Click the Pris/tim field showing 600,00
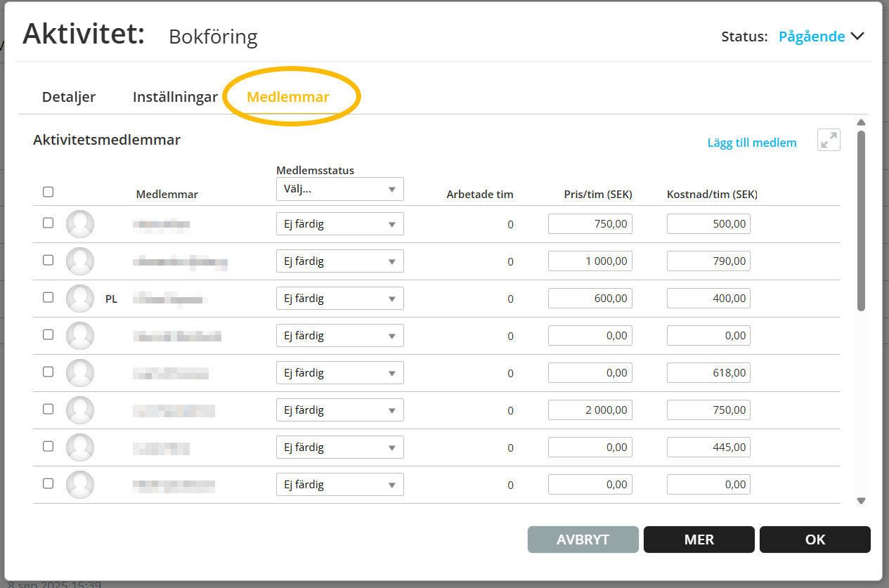The height and width of the screenshot is (588, 889). (x=590, y=299)
